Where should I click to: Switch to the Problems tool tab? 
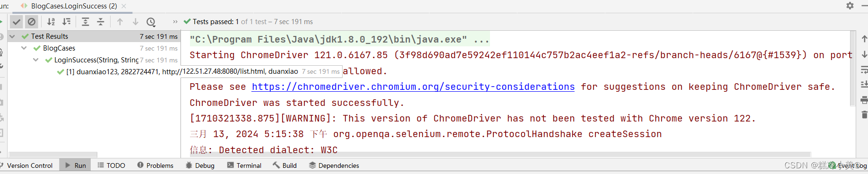point(155,165)
